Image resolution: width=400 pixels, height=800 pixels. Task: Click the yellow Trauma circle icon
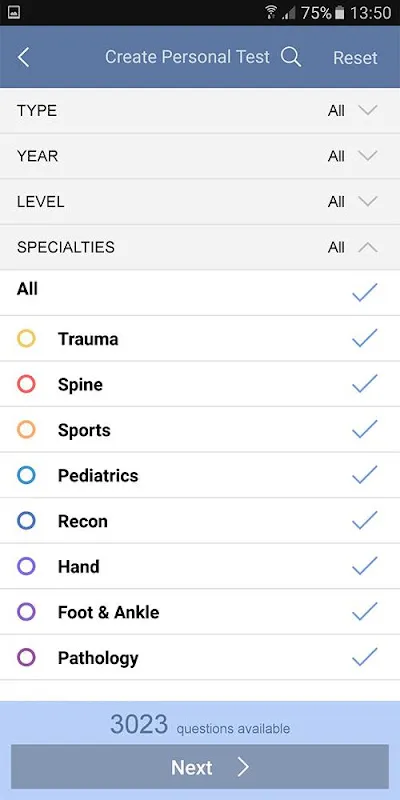[26, 338]
